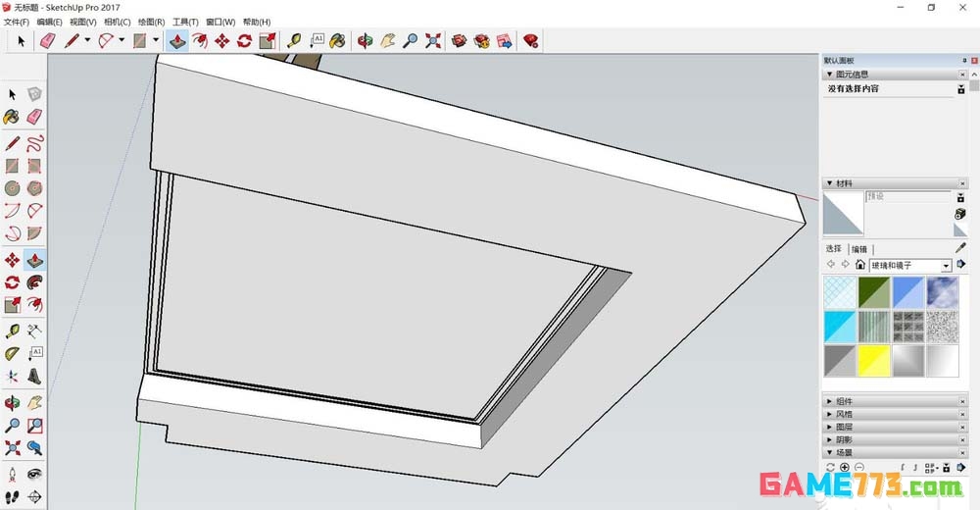Go to materials home in model
This screenshot has height=510, width=980.
[x=860, y=265]
